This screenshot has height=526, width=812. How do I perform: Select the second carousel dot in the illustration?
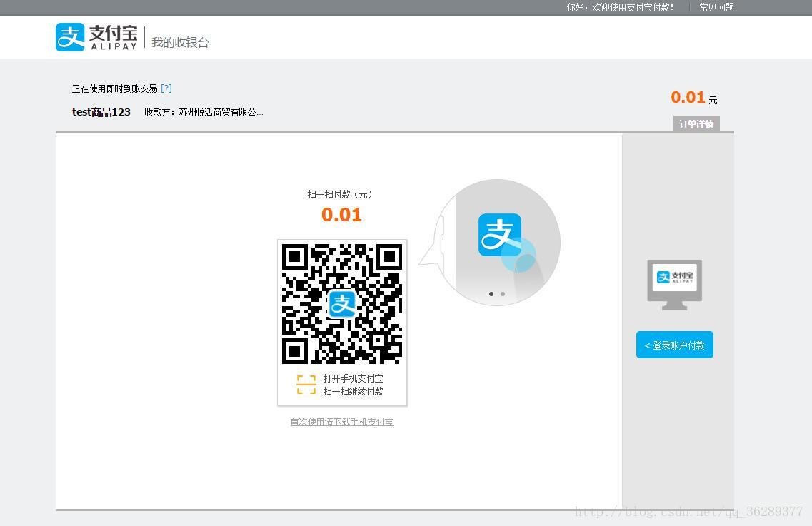(x=503, y=294)
